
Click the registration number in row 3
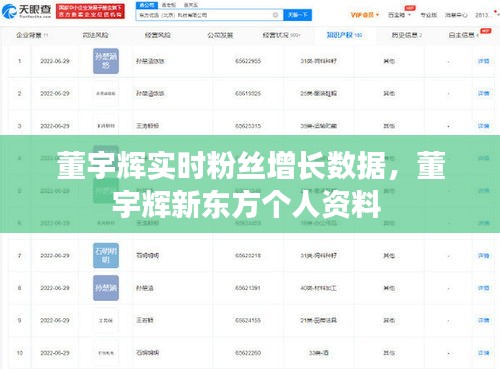tap(248, 126)
